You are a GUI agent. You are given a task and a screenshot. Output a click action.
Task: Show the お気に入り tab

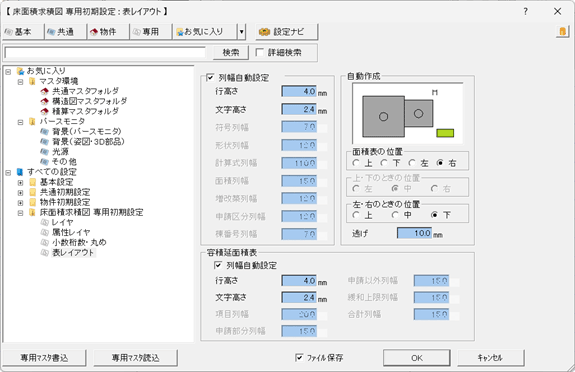(205, 32)
